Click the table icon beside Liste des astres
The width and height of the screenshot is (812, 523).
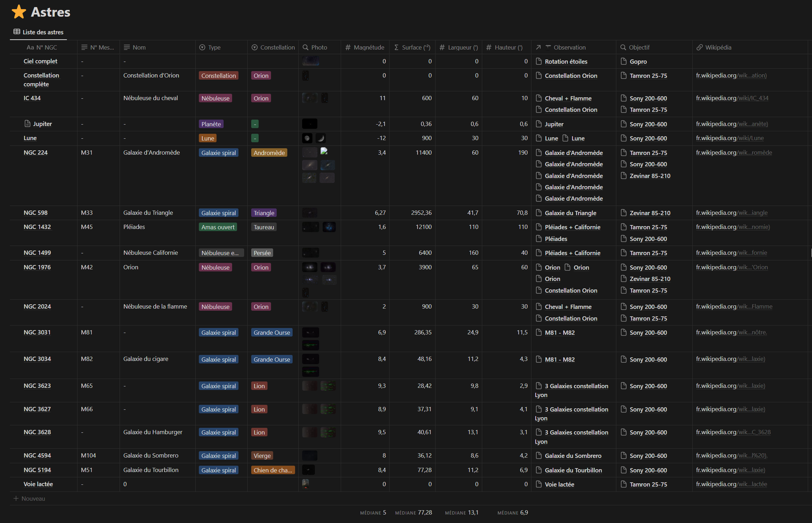[x=17, y=32]
